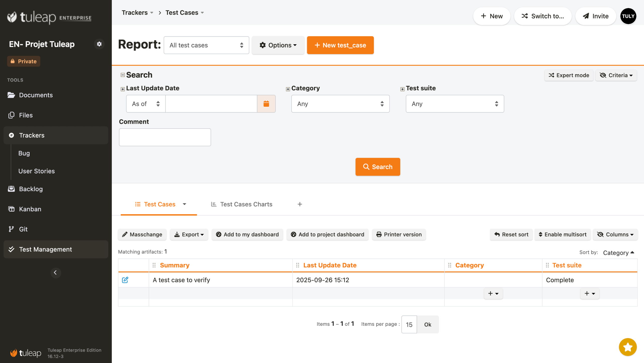Open the date picker calendar icon

click(266, 104)
